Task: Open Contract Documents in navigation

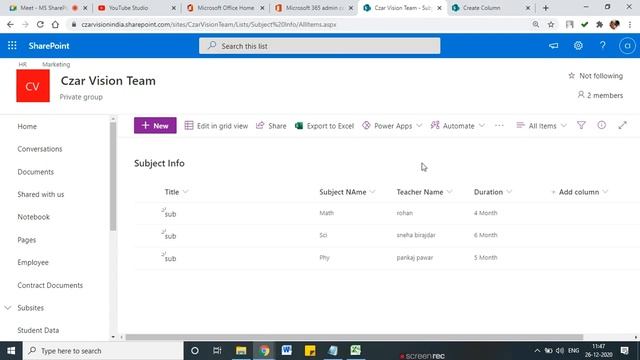Action: coord(50,285)
